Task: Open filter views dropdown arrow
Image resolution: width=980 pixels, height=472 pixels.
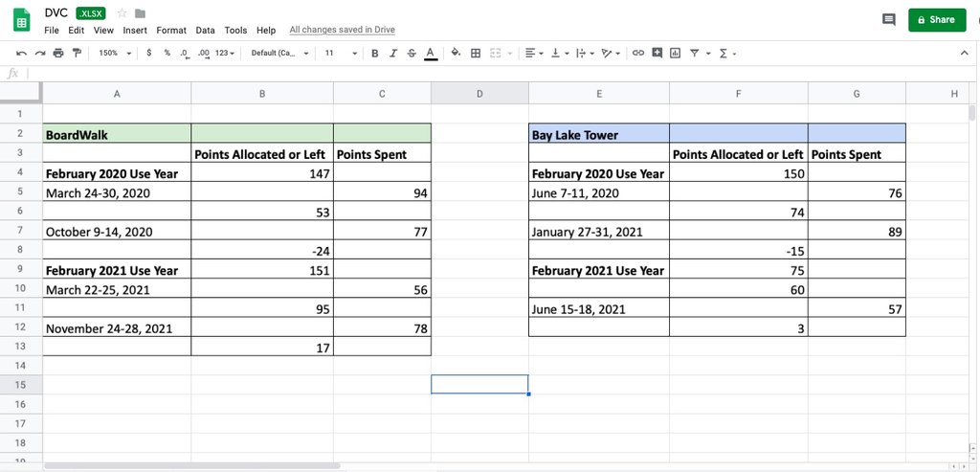Action: (708, 54)
